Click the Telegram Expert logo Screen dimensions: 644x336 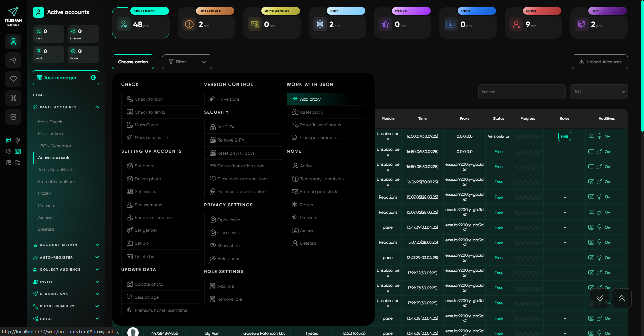click(x=13, y=17)
